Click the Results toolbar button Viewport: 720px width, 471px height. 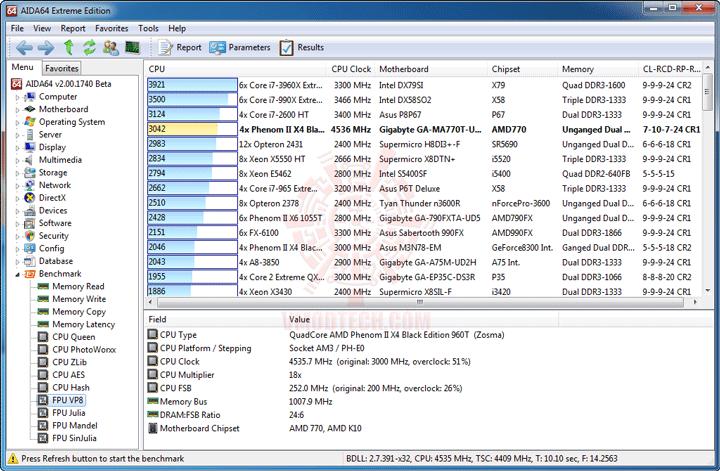click(301, 47)
